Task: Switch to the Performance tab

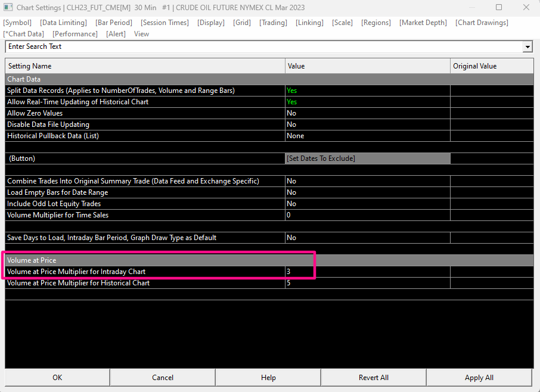Action: [75, 34]
